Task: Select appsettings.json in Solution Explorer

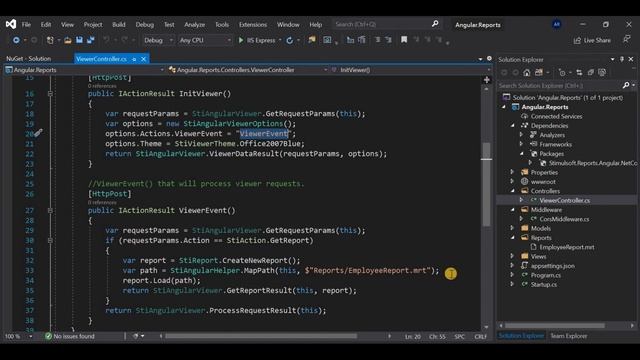Action: [553, 266]
